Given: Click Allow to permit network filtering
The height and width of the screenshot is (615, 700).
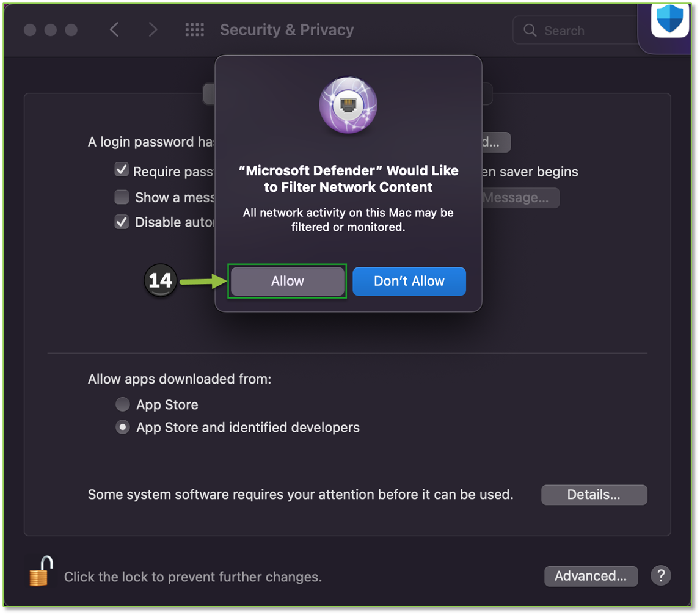Looking at the screenshot, I should point(287,281).
